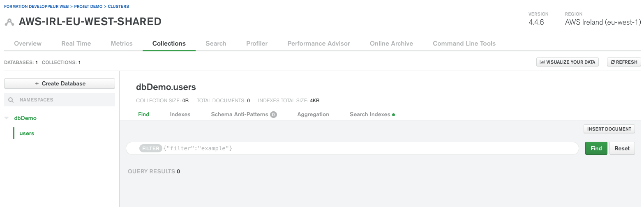The image size is (644, 207).
Task: Select the dbDemo database
Action: [25, 118]
